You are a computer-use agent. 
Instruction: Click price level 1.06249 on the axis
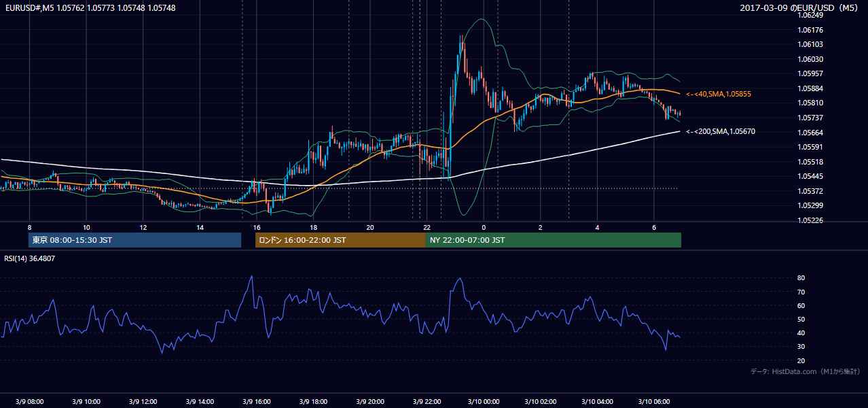pyautogui.click(x=811, y=15)
